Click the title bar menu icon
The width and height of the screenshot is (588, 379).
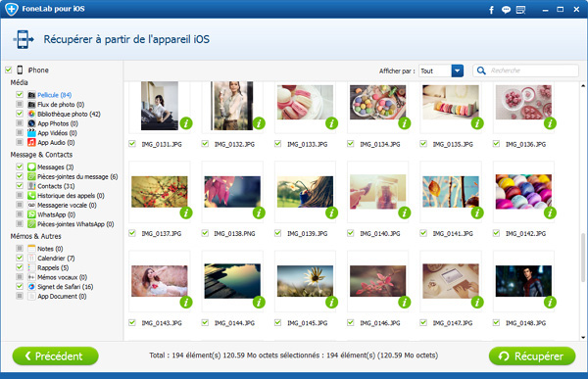521,10
